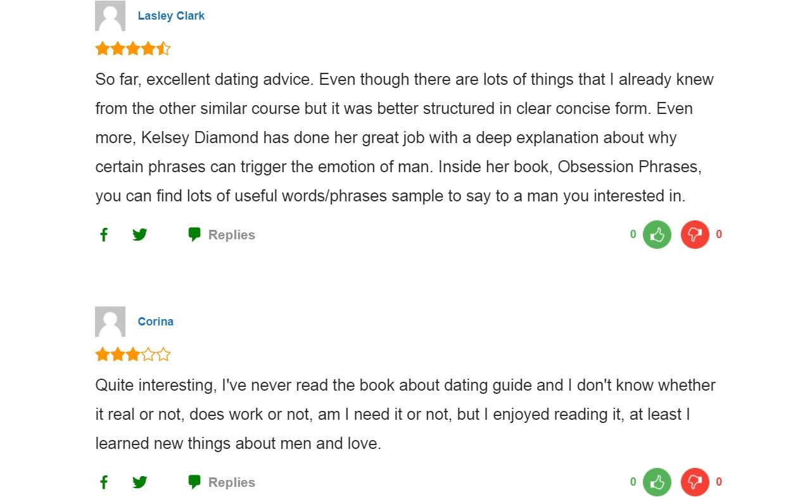812x504 pixels.
Task: Click the comment bubble icon on Corina's review
Action: [x=194, y=482]
